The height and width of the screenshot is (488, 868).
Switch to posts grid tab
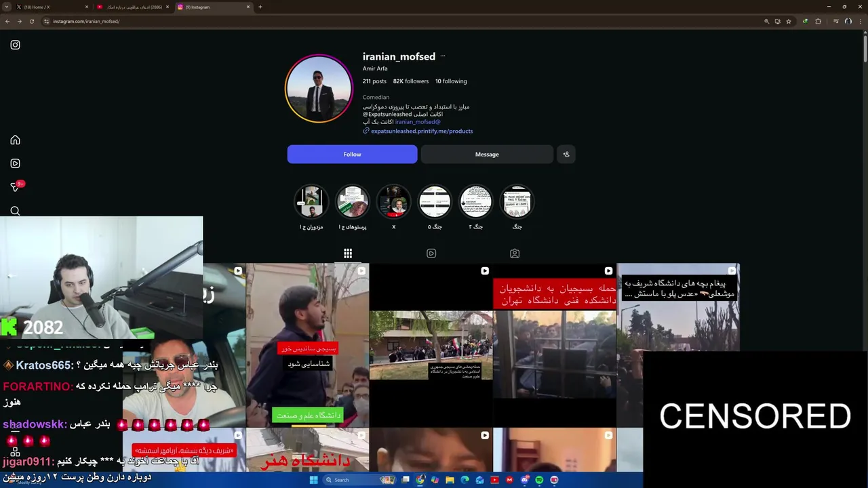348,253
